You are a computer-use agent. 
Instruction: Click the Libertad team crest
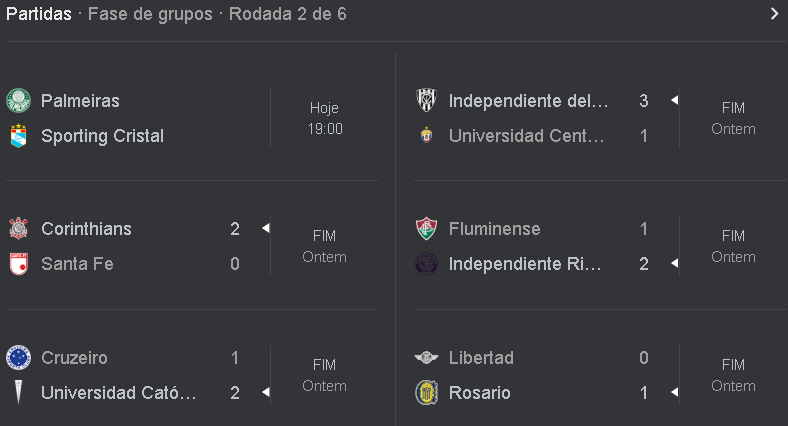pyautogui.click(x=426, y=357)
